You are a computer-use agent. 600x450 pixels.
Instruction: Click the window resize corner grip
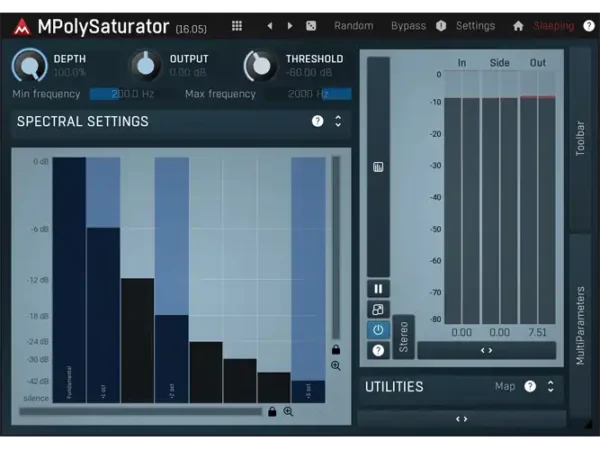point(587,424)
